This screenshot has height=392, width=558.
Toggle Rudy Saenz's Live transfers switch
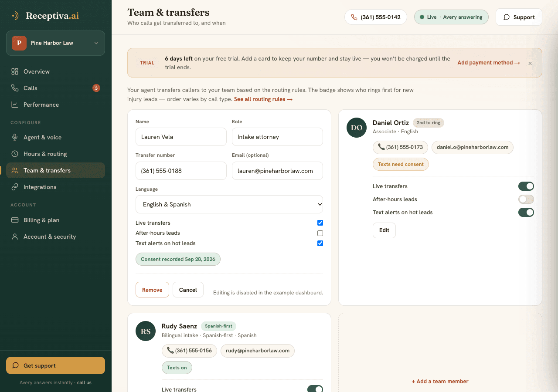tap(315, 389)
